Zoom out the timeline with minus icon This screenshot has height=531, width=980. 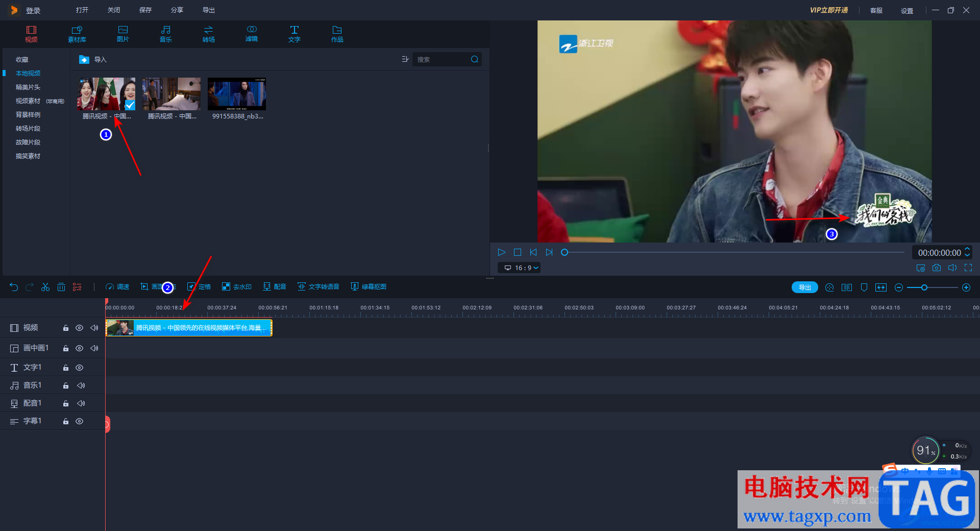[899, 287]
